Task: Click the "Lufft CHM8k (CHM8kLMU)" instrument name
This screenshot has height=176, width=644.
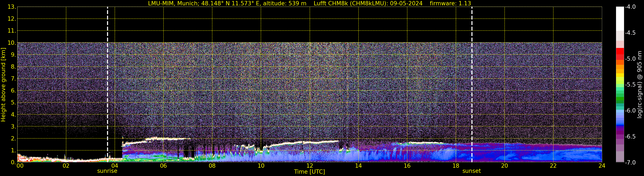Action: tap(351, 3)
